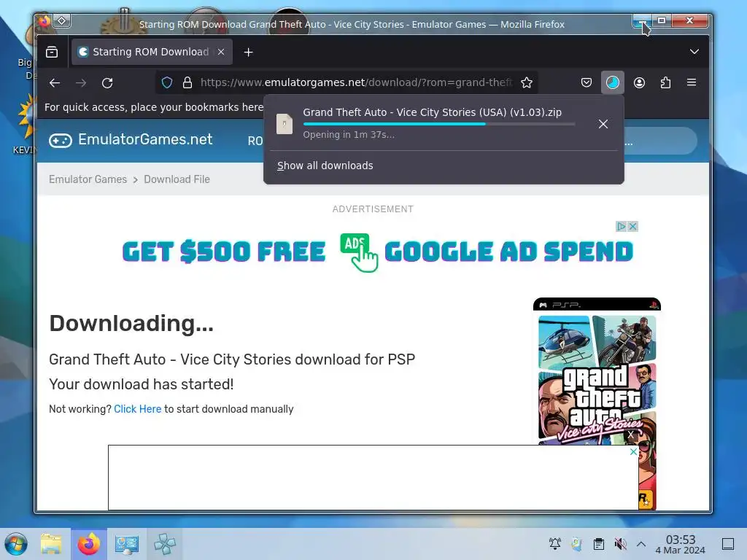
Task: Unmute audio via the speaker tray icon
Action: coord(620,544)
